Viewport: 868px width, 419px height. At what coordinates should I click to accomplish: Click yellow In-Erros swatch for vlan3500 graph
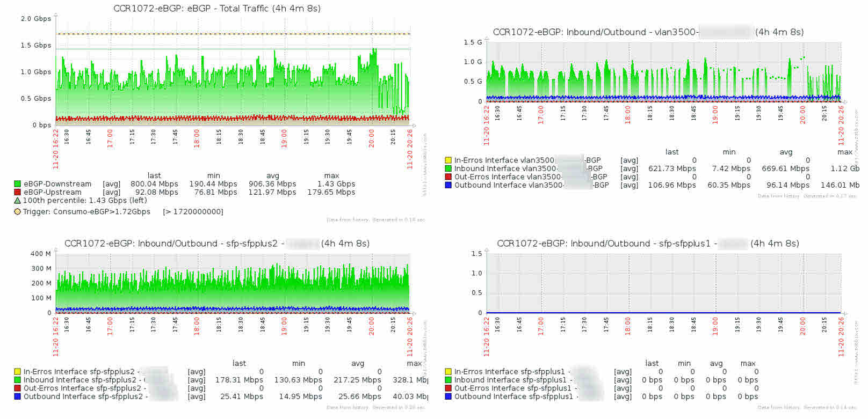448,160
